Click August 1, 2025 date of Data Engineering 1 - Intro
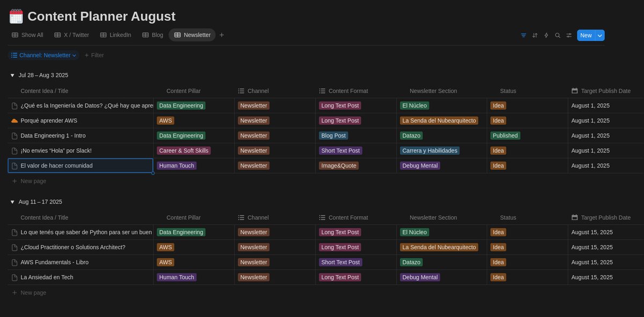 590,136
